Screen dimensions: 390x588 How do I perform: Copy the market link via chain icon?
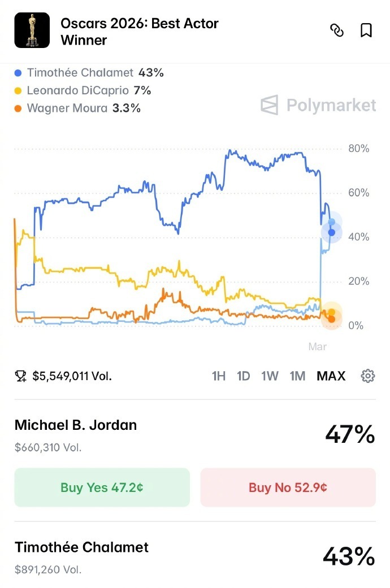(x=337, y=31)
